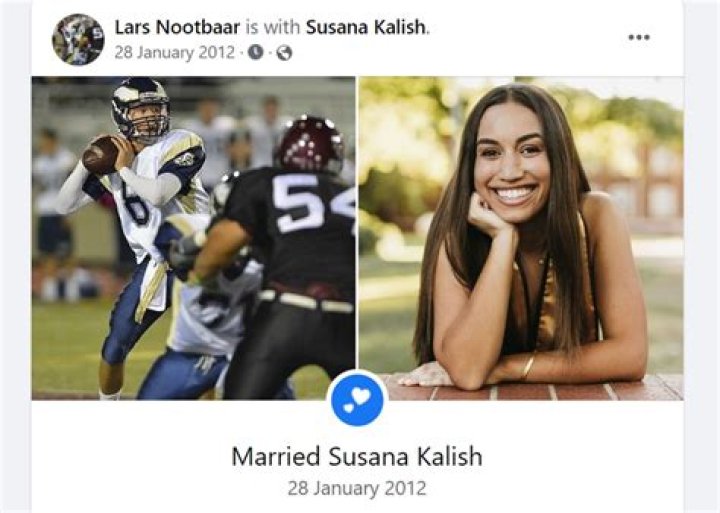
Task: Click the life event date below headline
Action: click(x=357, y=488)
